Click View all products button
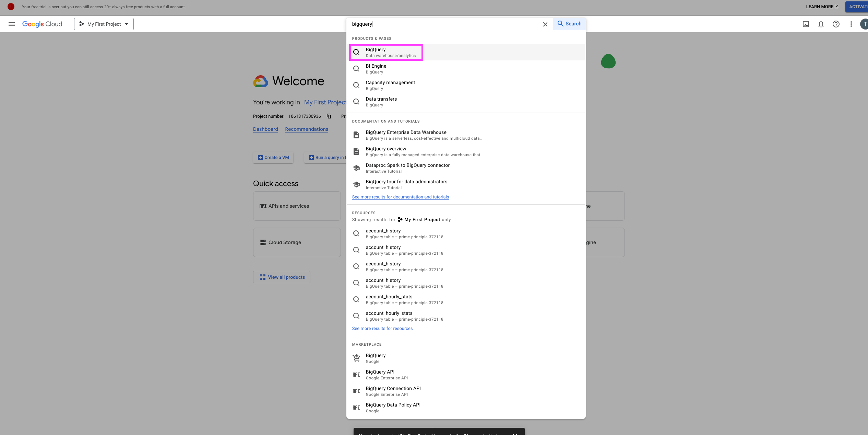This screenshot has height=435, width=868. pyautogui.click(x=282, y=277)
